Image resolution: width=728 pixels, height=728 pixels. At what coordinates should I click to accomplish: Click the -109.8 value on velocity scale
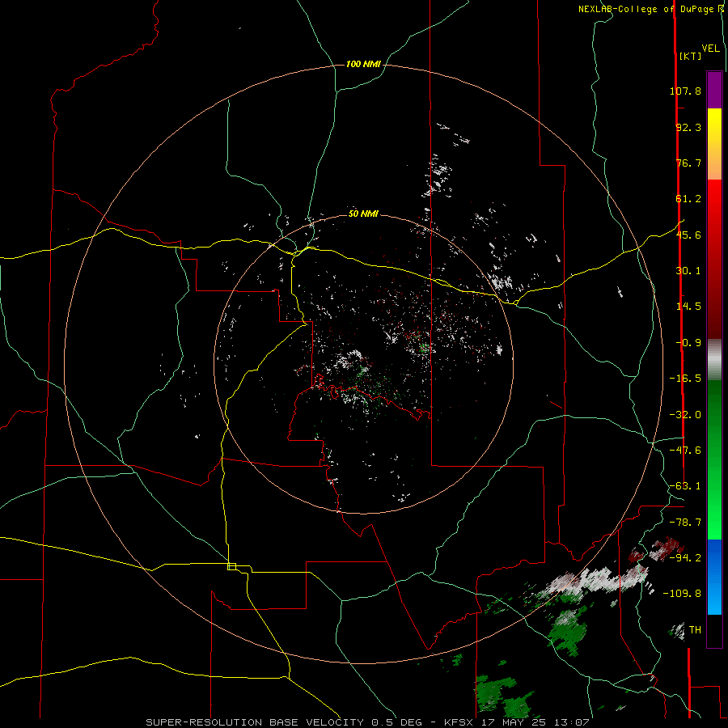click(683, 594)
